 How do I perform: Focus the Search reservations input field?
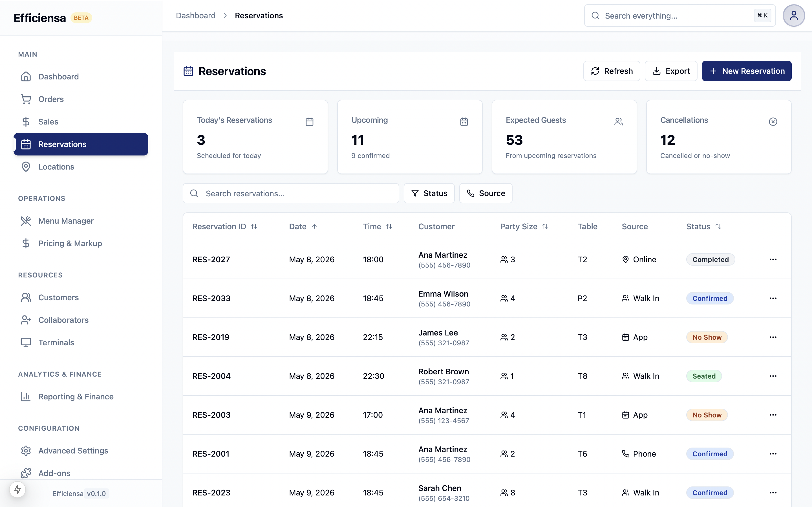pyautogui.click(x=291, y=193)
